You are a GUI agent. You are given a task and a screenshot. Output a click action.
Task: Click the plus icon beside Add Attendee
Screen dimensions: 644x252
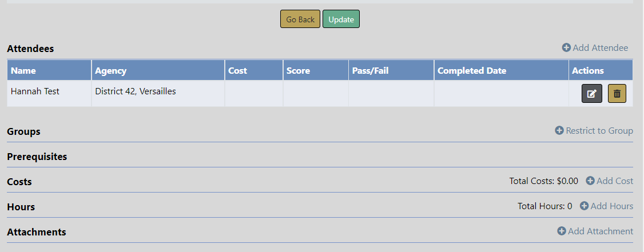[x=566, y=47]
